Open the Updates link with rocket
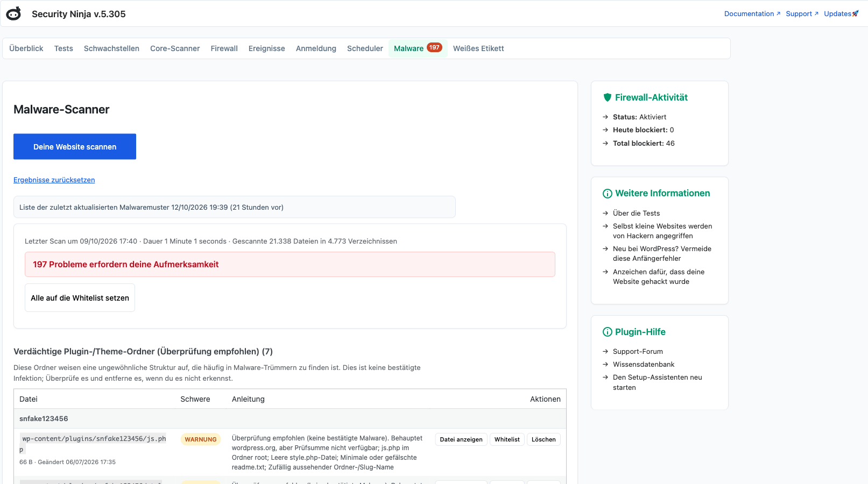 (x=841, y=14)
